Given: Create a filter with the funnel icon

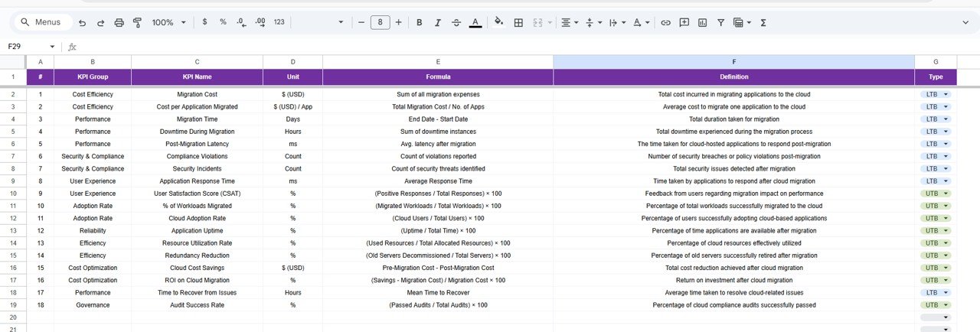Looking at the screenshot, I should pos(720,23).
